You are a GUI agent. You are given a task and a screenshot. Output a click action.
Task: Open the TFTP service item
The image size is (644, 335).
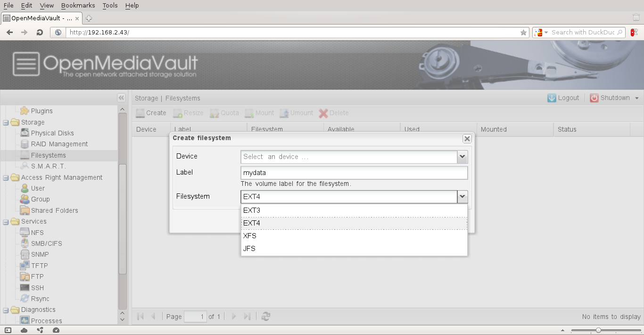tap(40, 266)
